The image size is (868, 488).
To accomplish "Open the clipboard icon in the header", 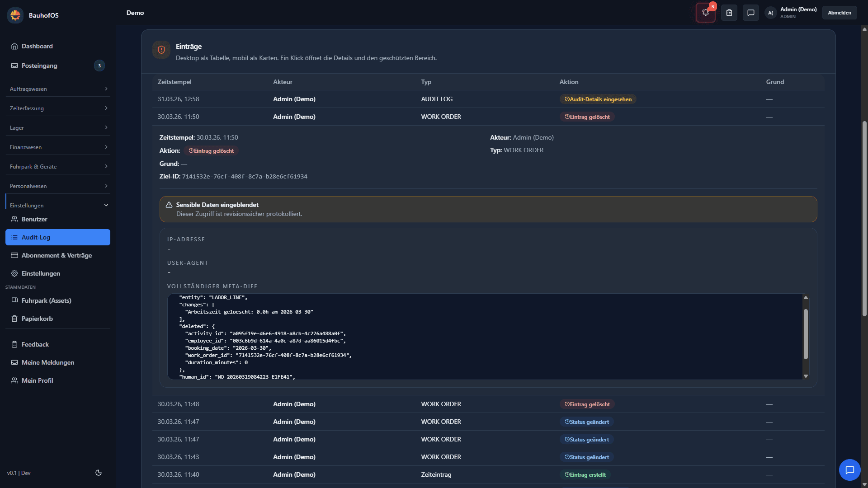I will 729,13.
